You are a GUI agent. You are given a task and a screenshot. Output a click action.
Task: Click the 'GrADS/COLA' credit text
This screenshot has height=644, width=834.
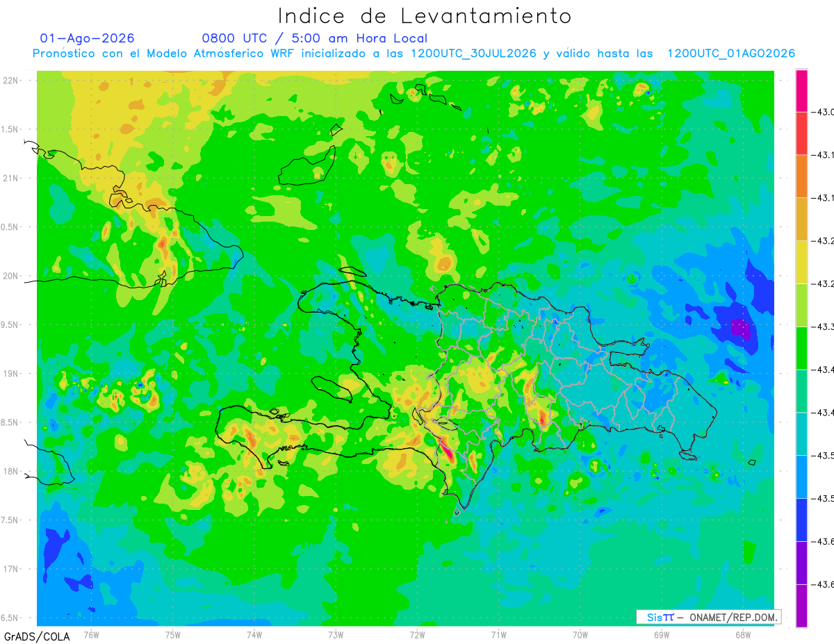click(x=35, y=636)
